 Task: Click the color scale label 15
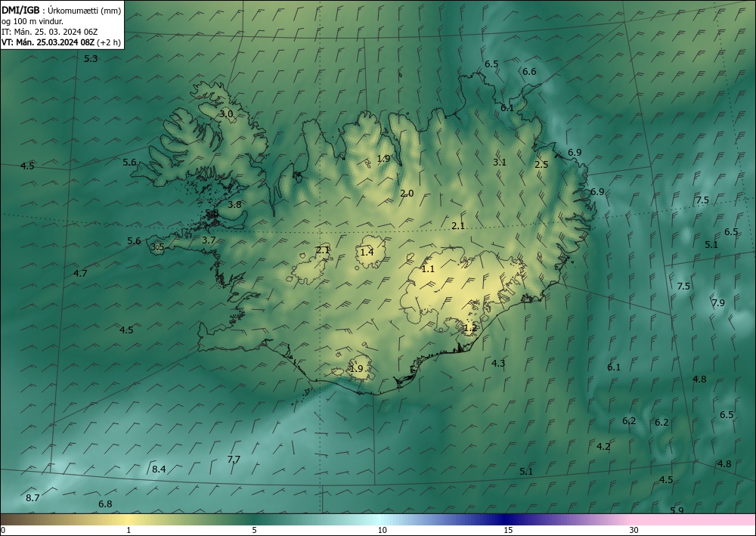508,530
